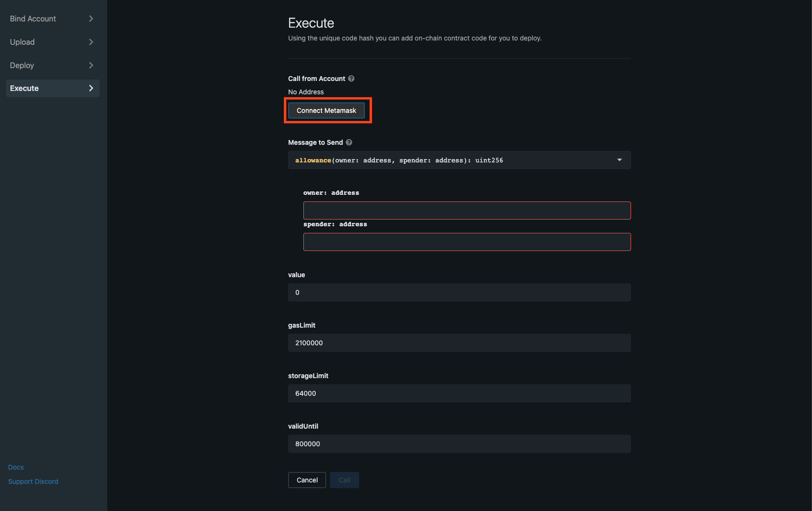Click chevron arrow next to Deploy
Image resolution: width=812 pixels, height=511 pixels.
pyautogui.click(x=91, y=65)
